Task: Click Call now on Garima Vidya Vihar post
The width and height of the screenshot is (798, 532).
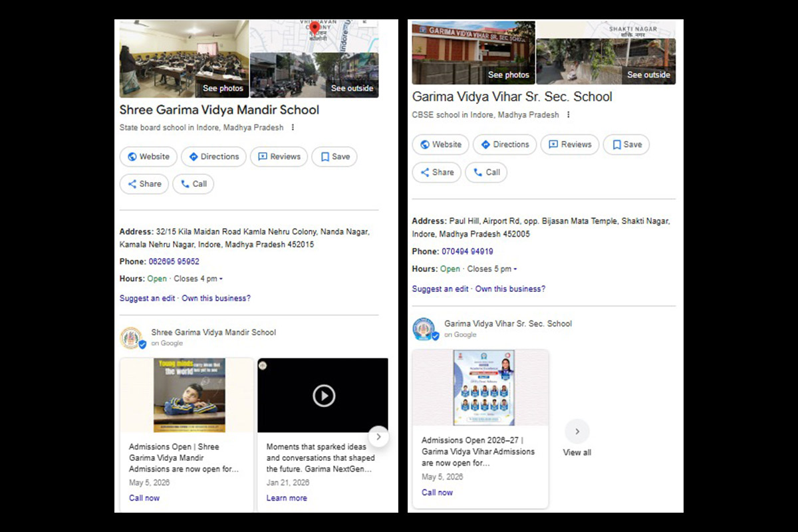Action: tap(437, 493)
